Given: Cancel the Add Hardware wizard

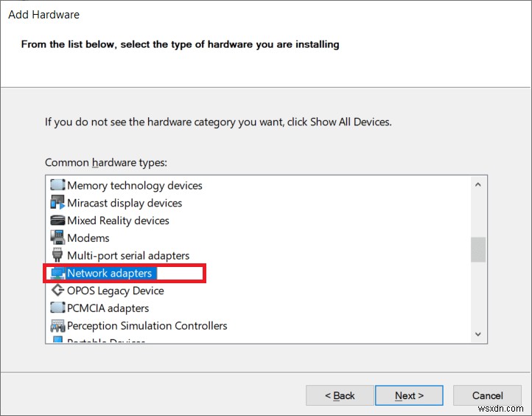Looking at the screenshot, I should pos(487,395).
